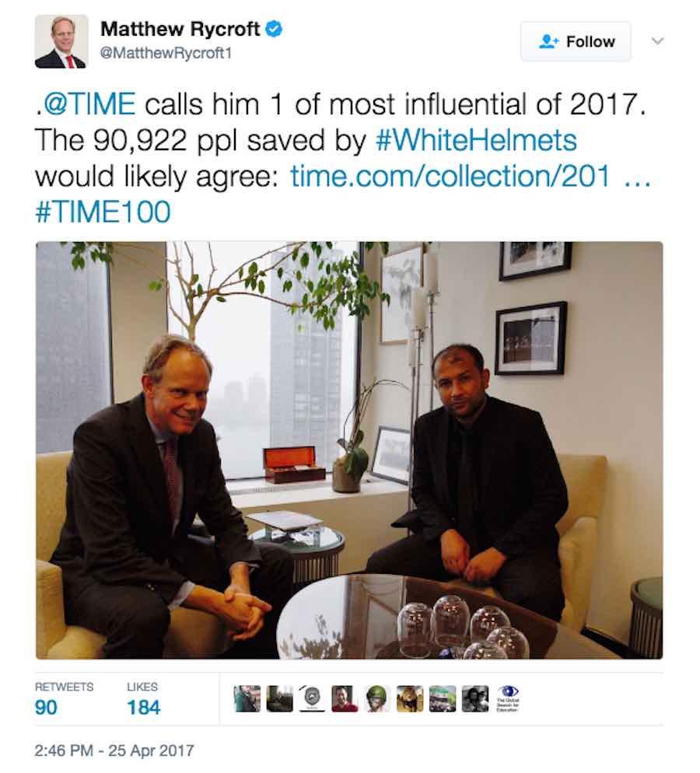Open the attached office photo
Image resolution: width=700 pixels, height=773 pixels.
[x=349, y=450]
